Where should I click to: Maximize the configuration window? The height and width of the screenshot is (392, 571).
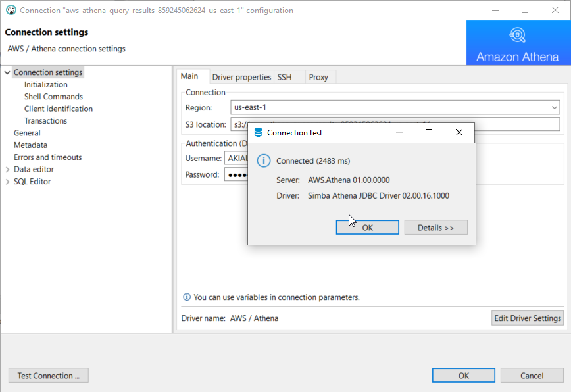tap(525, 10)
